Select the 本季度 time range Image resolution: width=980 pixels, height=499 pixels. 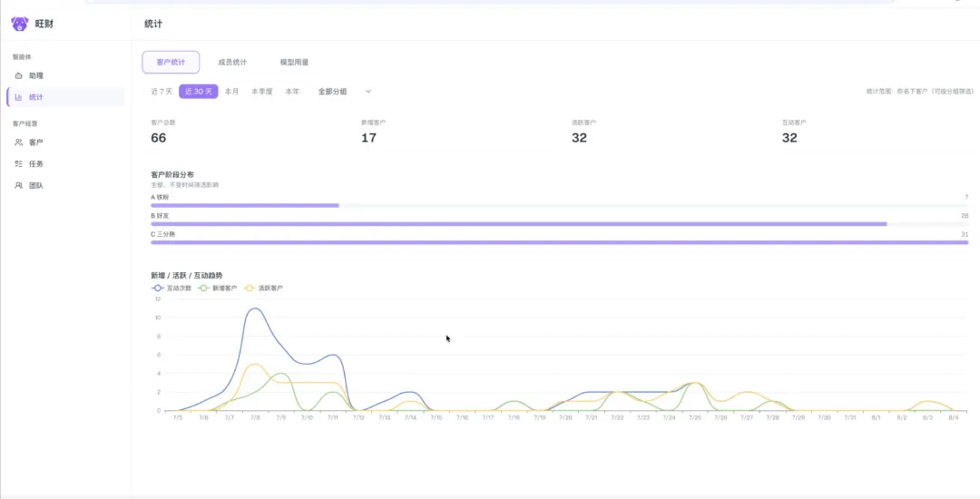pos(262,92)
